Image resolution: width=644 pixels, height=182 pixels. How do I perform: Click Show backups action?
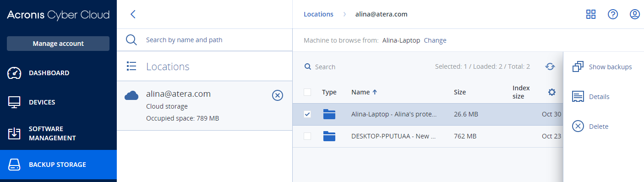click(x=610, y=67)
